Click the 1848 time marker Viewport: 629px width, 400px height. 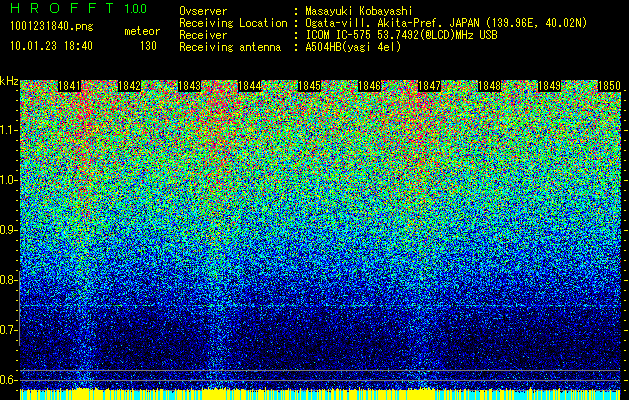(489, 86)
